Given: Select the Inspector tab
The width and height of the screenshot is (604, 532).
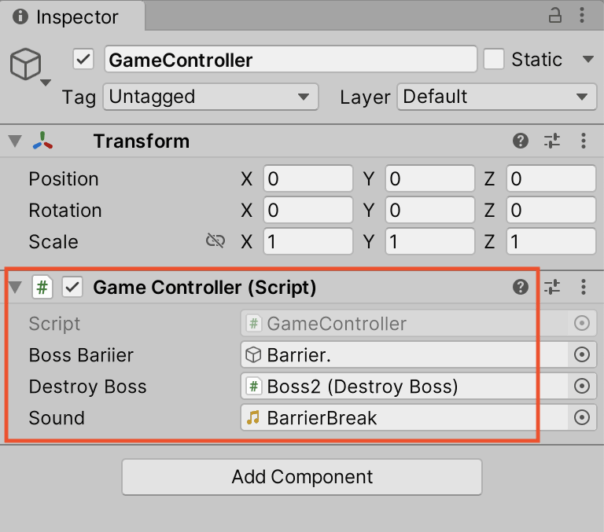Looking at the screenshot, I should (72, 16).
